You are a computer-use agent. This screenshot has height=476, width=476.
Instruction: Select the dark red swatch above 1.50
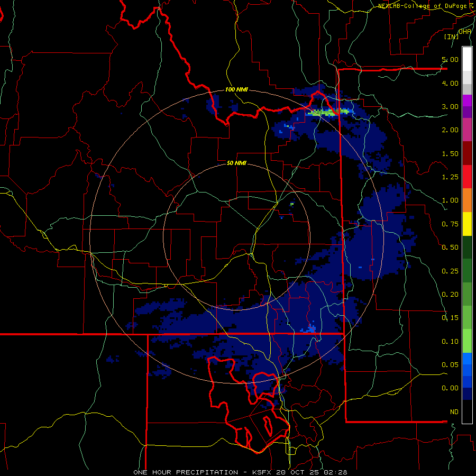pos(467,153)
